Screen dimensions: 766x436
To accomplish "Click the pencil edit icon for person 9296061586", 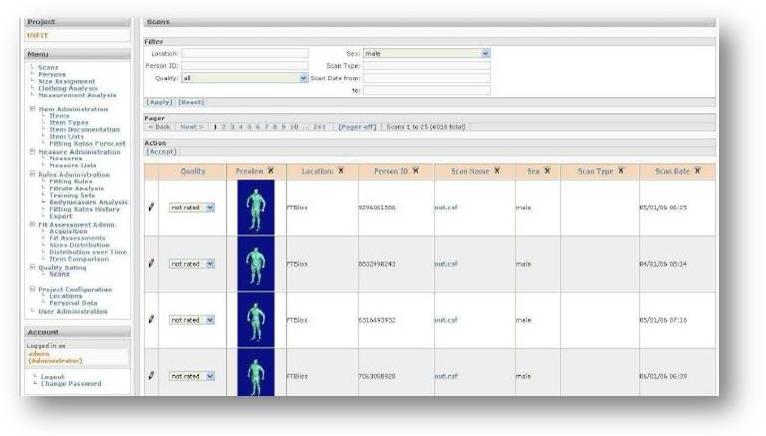I will click(151, 208).
